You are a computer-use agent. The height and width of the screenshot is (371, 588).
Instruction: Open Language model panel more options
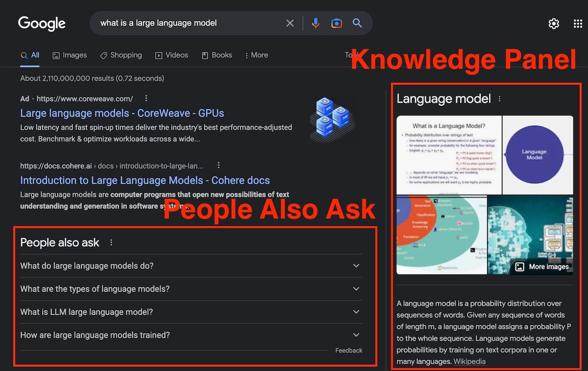pos(499,99)
